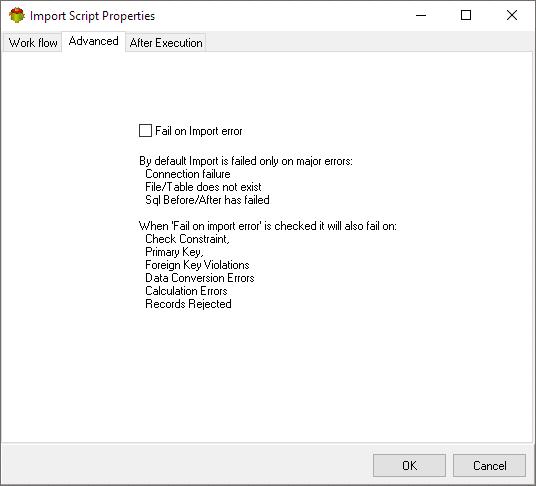Viewport: 536px width, 486px height.
Task: Close the Import Script Properties dialog
Action: click(x=512, y=15)
